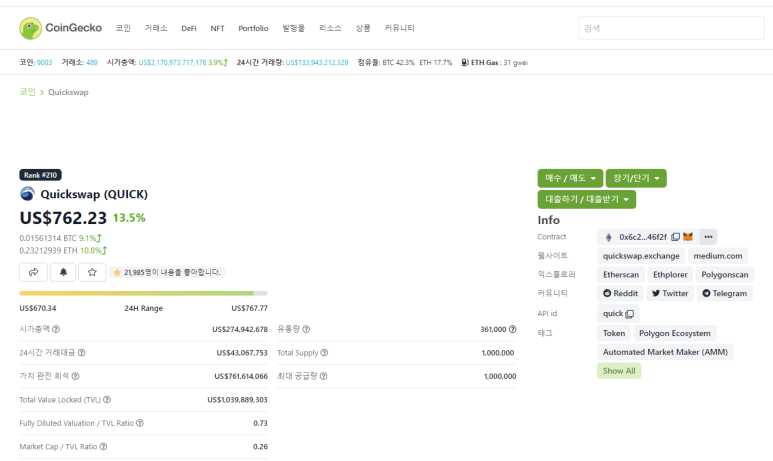Click help icon beside Market Cap / TVL Ratio
Viewport: 773px width, 461px height.
click(104, 447)
